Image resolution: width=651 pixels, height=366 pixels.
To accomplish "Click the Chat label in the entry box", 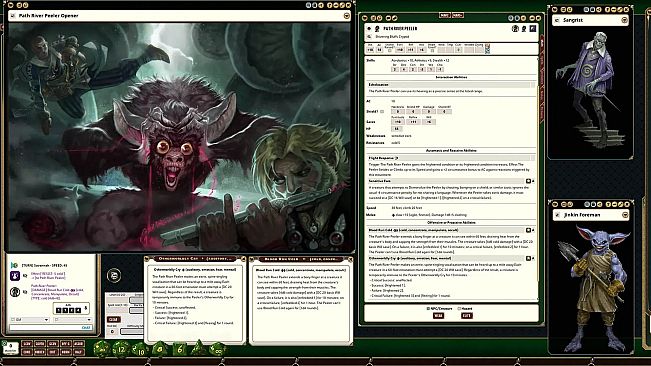I will coord(86,327).
